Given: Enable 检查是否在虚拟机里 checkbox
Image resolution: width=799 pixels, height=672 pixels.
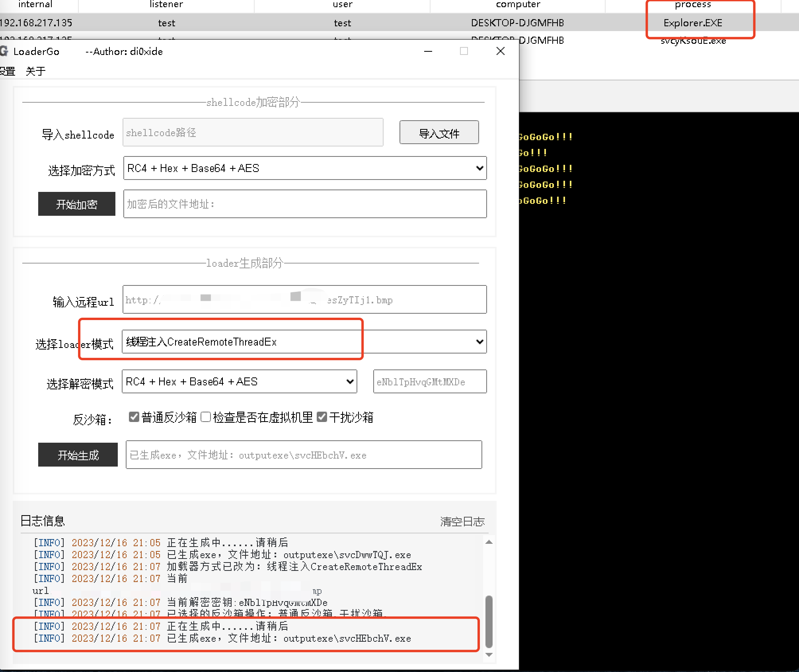Looking at the screenshot, I should [206, 417].
